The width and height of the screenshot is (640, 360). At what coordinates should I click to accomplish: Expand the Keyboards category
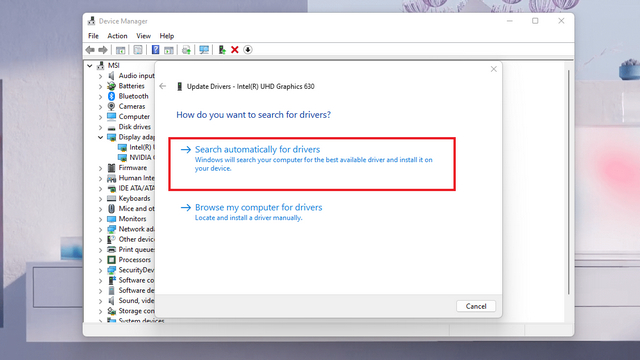pos(100,199)
